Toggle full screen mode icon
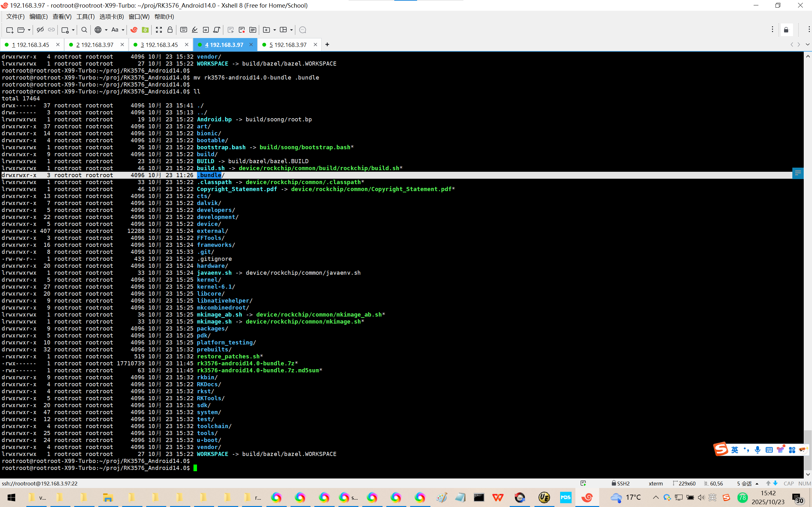Screen dimensions: 812x507 pos(159,30)
